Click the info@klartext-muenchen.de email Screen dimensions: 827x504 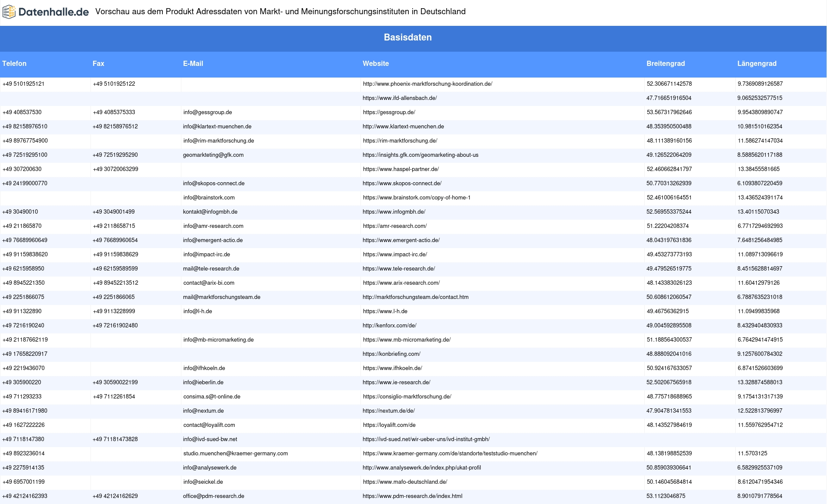(217, 127)
